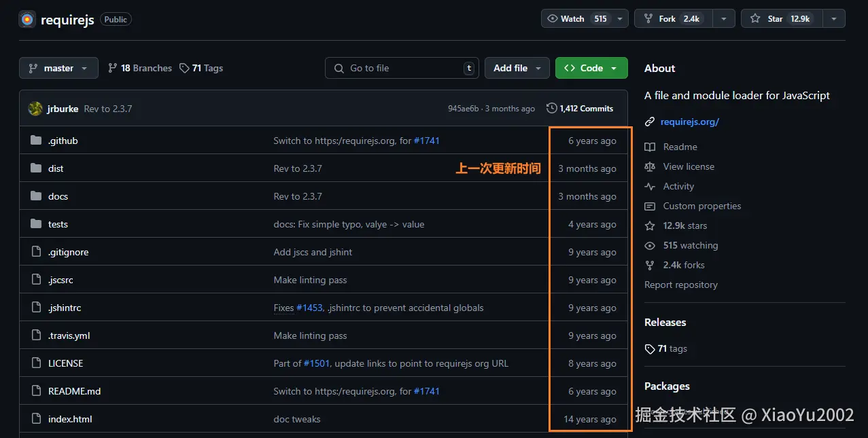Click the dist folder icon
This screenshot has width=868, height=438.
(x=36, y=168)
